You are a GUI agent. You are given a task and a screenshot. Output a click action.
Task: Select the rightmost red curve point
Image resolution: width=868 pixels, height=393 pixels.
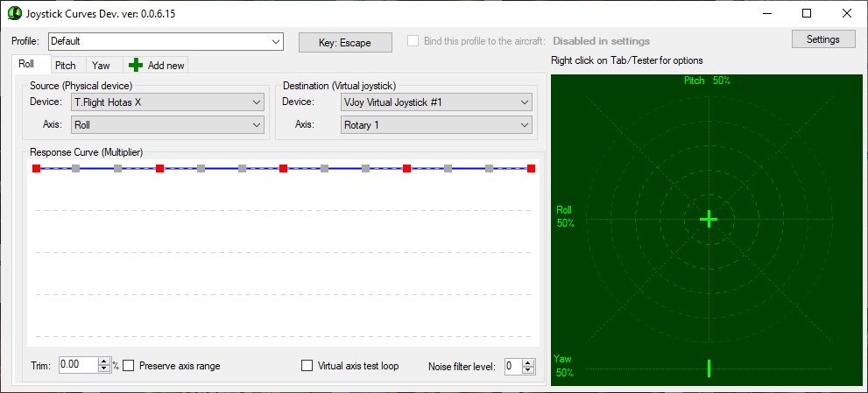531,168
